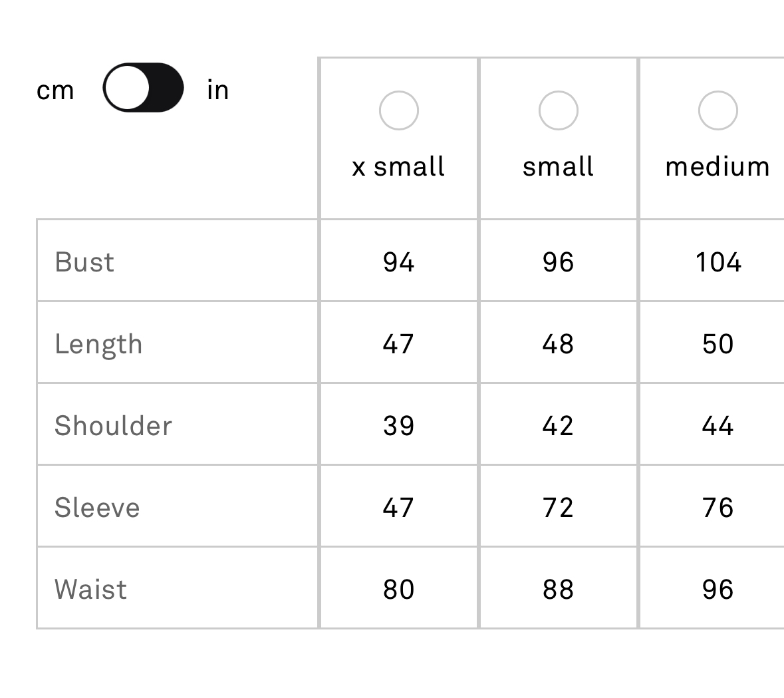Viewport: 784px width, 698px height.
Task: Click the Waist row label
Action: pyautogui.click(x=90, y=589)
